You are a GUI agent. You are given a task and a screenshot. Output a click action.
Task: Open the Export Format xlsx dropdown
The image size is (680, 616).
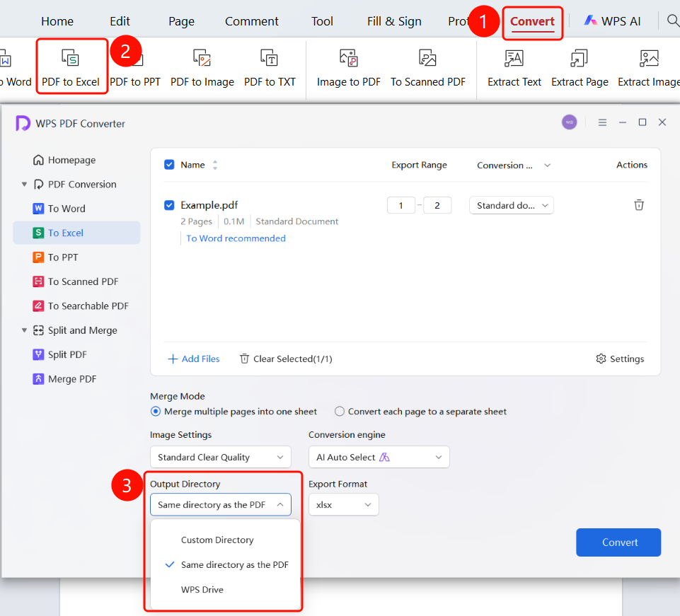344,504
